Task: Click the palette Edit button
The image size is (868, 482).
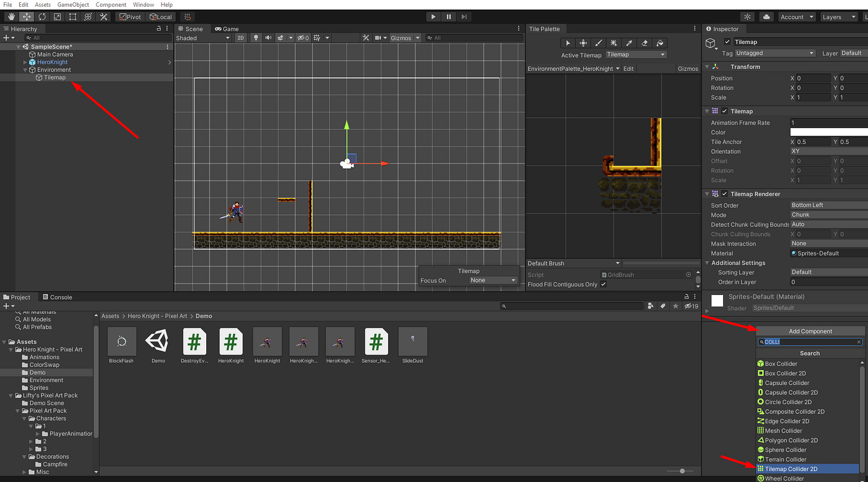Action: point(628,69)
